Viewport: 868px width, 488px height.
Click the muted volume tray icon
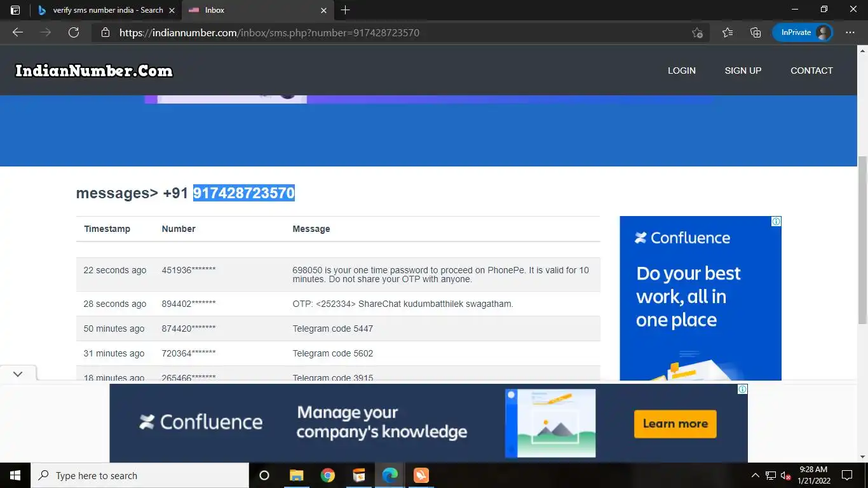coord(786,475)
